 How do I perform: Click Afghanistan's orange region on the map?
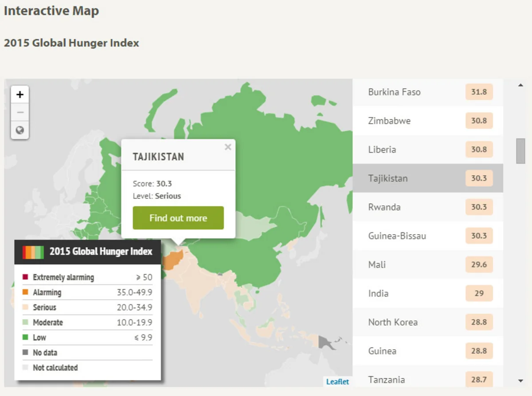172,261
